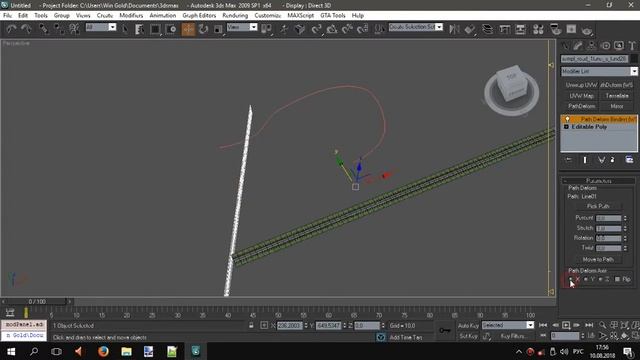Open the View reference coordinate dropdown
640x360 pixels.
(253, 27)
